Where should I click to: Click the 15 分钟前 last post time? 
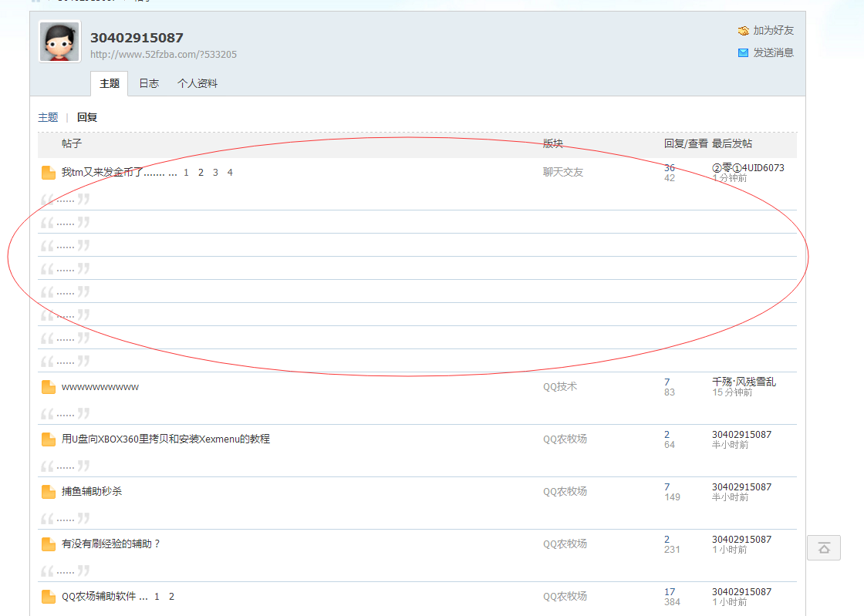click(732, 392)
